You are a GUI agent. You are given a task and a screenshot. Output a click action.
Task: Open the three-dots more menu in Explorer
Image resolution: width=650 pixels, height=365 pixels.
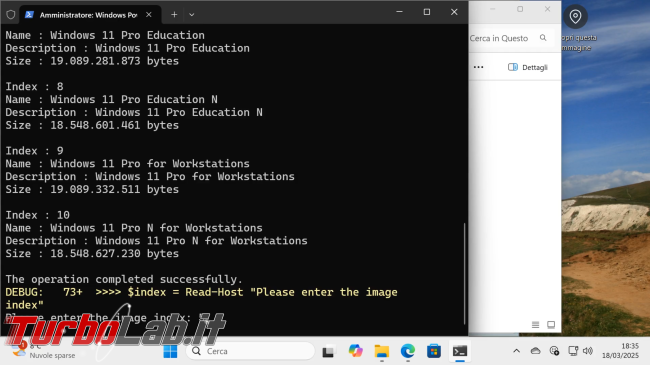(x=478, y=67)
